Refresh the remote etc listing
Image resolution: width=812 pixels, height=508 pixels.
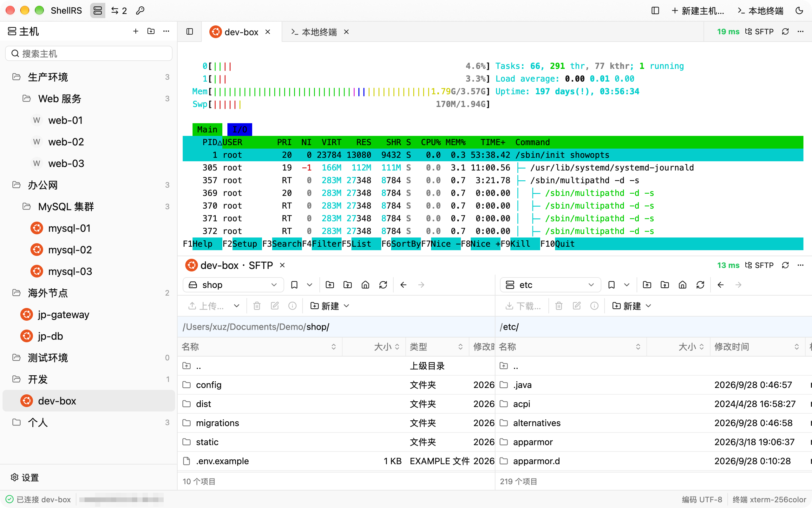click(700, 285)
